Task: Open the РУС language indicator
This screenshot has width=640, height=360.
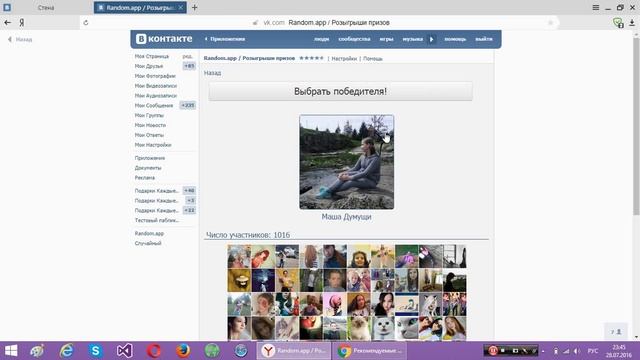Action: tap(593, 351)
